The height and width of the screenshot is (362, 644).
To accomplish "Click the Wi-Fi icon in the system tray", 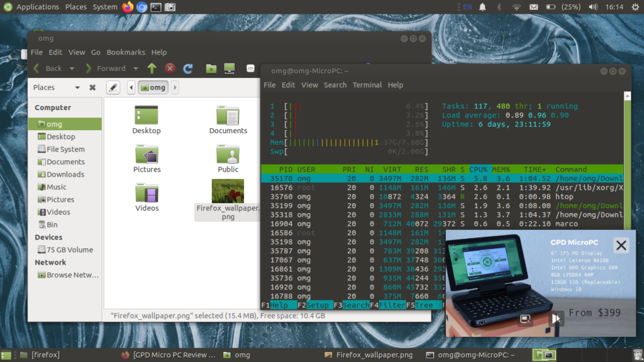I will click(516, 7).
